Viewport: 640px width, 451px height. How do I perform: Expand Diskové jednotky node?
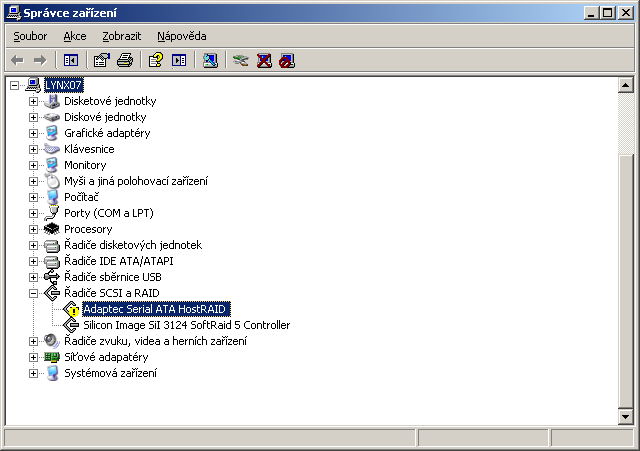33,117
